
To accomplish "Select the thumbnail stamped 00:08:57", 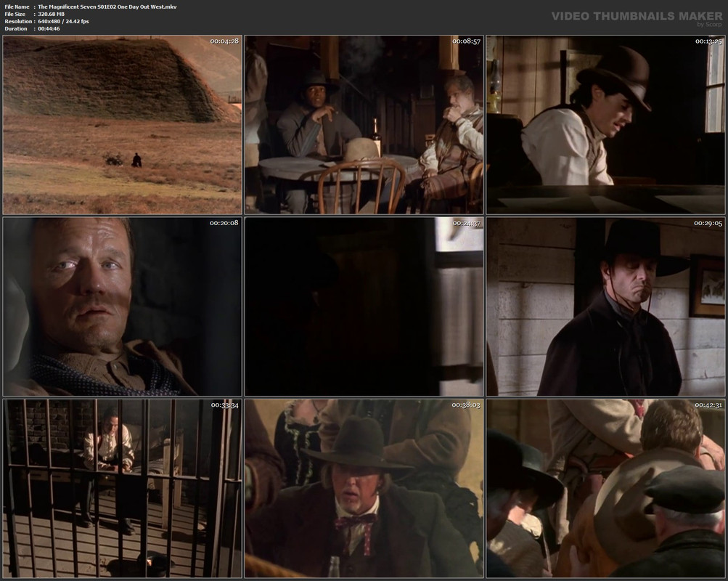I will click(364, 125).
